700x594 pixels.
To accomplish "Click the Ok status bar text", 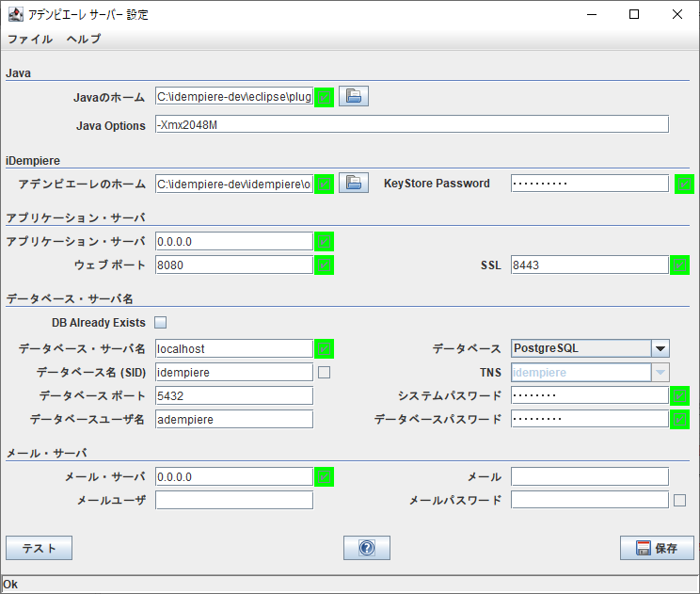I will coord(10,585).
